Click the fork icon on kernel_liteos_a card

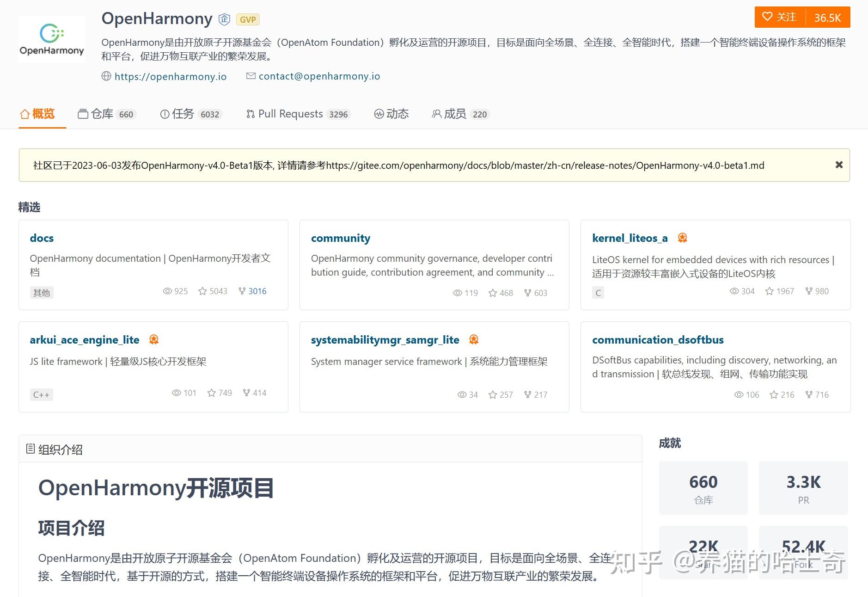point(808,291)
